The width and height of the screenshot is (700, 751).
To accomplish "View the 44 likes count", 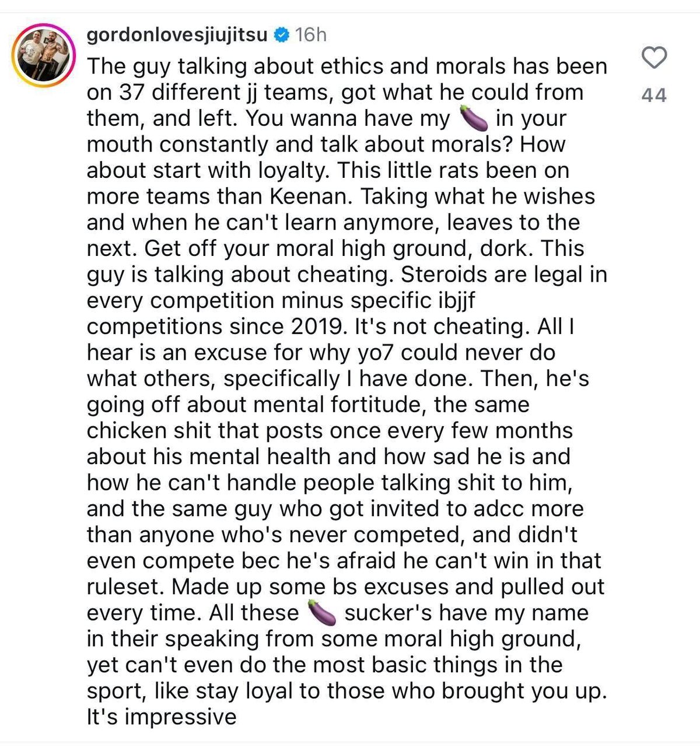I will click(654, 95).
